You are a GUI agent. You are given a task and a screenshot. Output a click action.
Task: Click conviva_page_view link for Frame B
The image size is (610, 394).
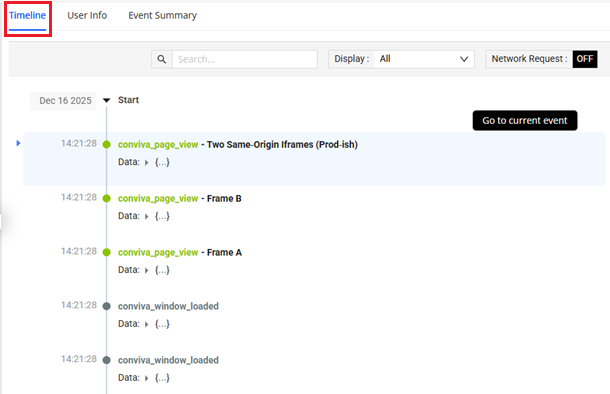tap(158, 199)
